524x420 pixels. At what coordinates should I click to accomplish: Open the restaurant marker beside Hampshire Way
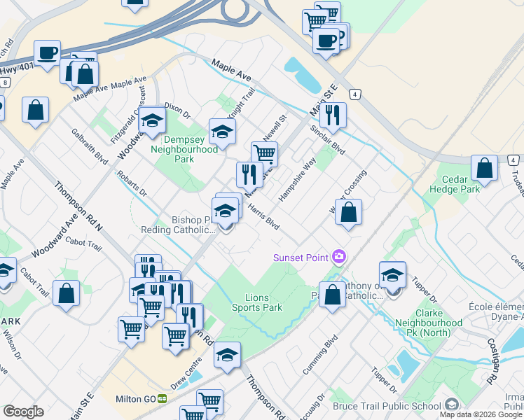(249, 176)
